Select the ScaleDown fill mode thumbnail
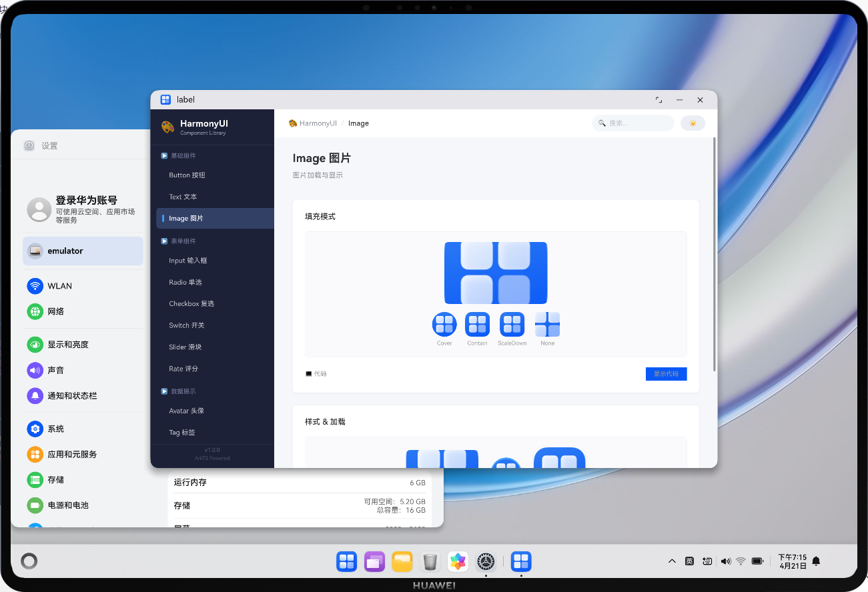This screenshot has height=592, width=868. tap(512, 324)
